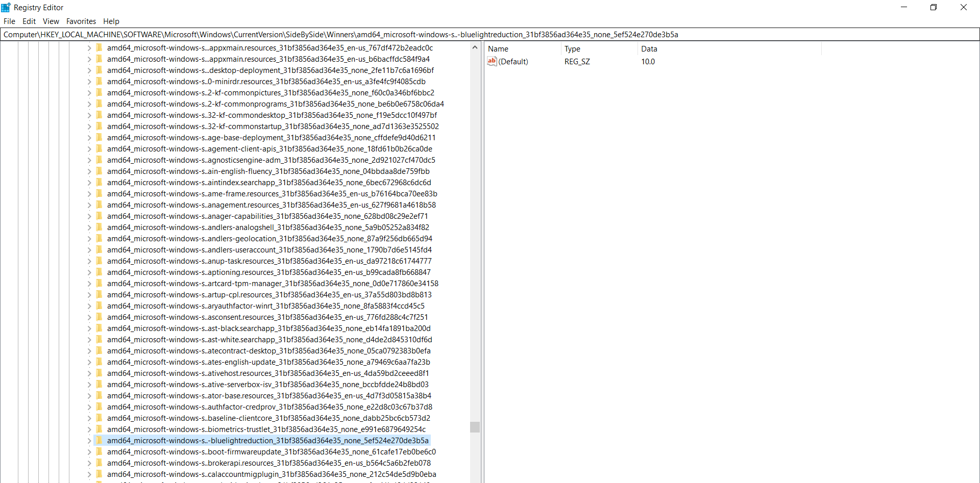Image resolution: width=980 pixels, height=483 pixels.
Task: Select the ativehost.resources key
Action: [x=268, y=373]
